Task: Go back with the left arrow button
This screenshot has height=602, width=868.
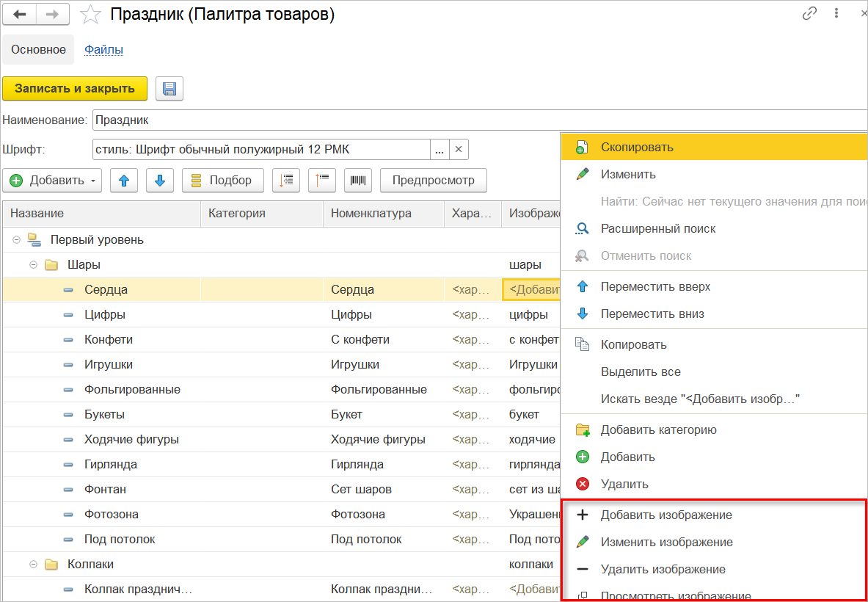Action: pos(20,14)
